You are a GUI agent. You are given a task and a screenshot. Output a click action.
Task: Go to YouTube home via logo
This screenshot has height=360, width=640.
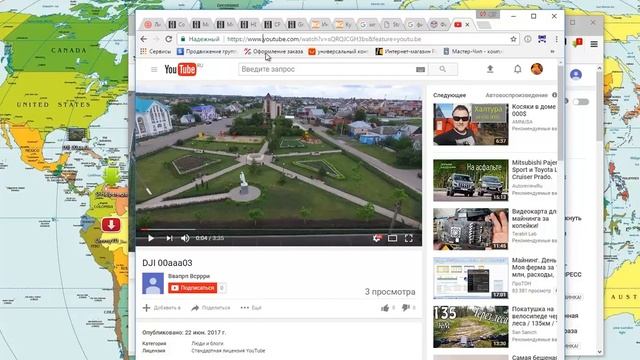click(180, 69)
